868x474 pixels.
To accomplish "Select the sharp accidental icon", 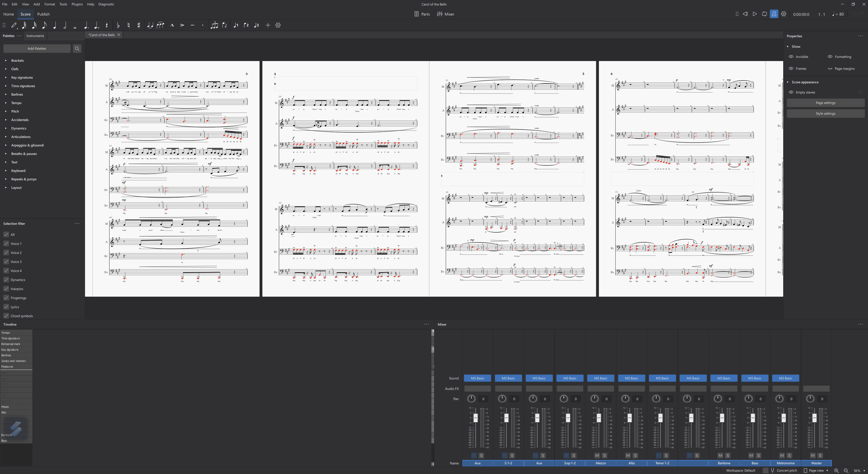I will click(139, 25).
